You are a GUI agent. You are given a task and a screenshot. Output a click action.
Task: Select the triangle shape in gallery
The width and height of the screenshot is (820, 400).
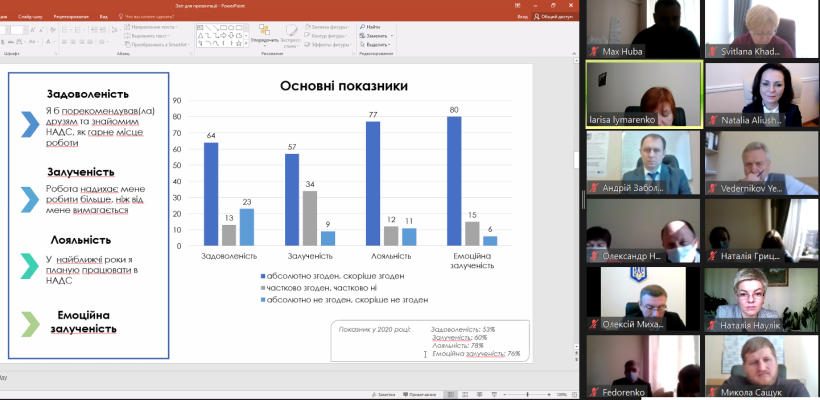coord(200,36)
